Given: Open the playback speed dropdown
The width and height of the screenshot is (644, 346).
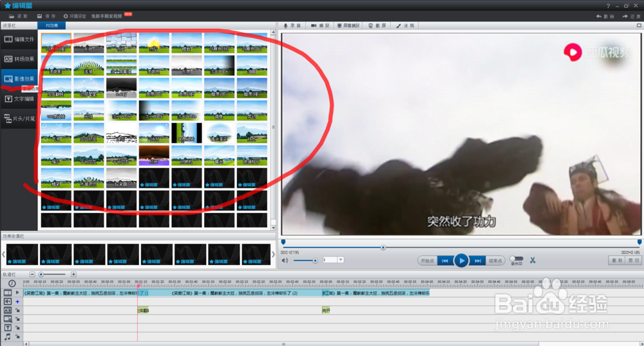Looking at the screenshot, I should 341,260.
